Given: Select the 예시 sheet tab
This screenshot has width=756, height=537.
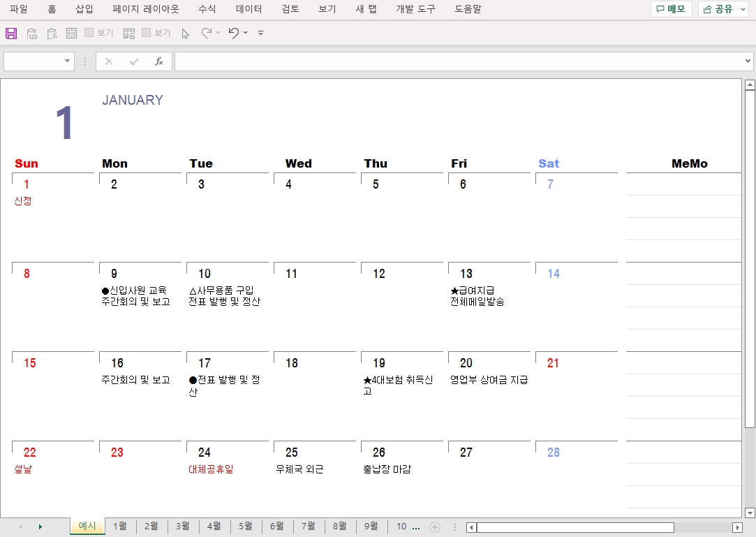Looking at the screenshot, I should tap(87, 526).
